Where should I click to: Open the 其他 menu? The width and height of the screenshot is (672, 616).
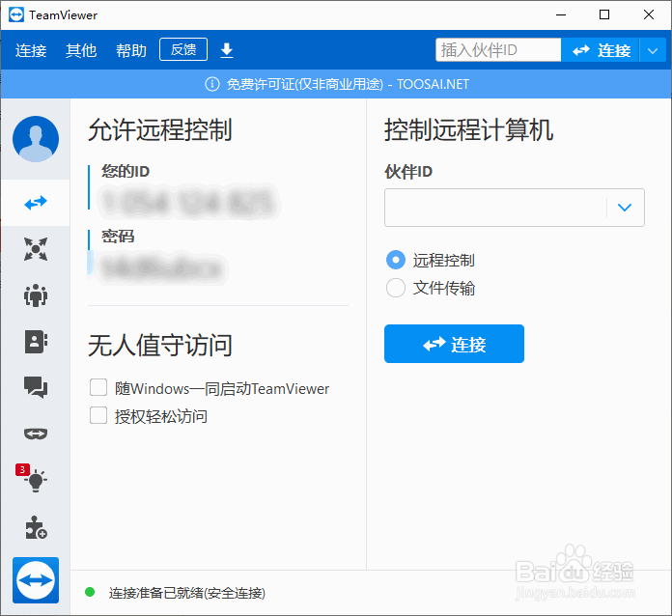pyautogui.click(x=81, y=50)
